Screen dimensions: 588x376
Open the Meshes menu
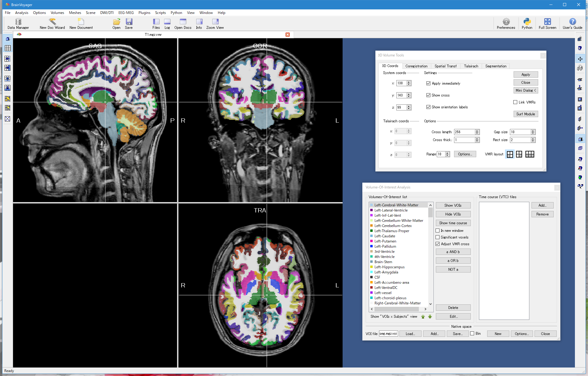click(75, 13)
